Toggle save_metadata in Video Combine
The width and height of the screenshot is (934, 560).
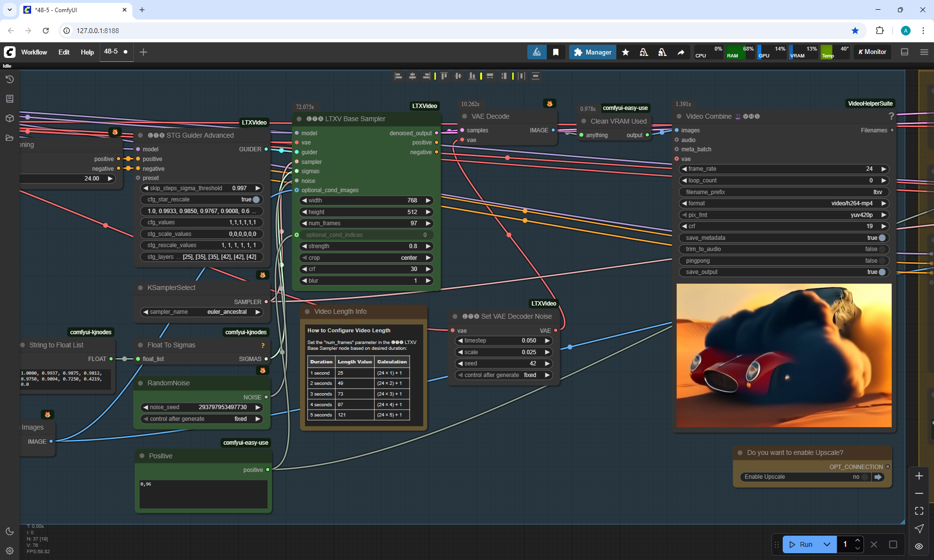pyautogui.click(x=881, y=238)
